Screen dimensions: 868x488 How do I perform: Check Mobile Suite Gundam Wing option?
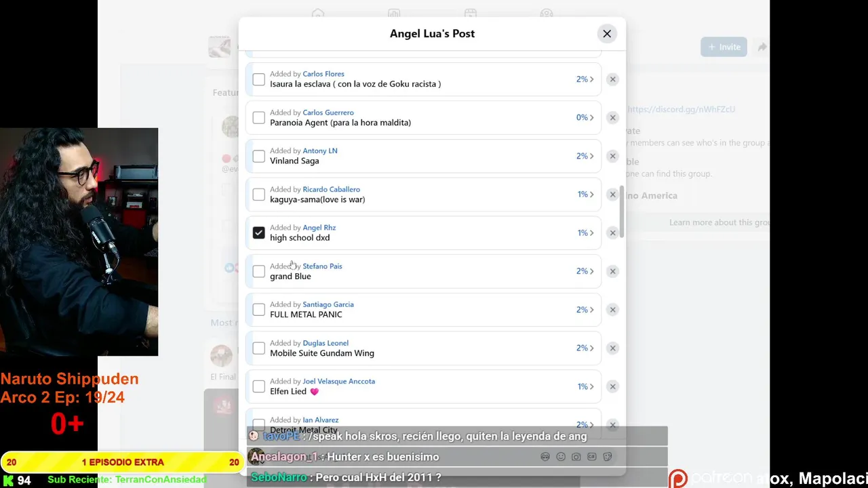point(258,348)
